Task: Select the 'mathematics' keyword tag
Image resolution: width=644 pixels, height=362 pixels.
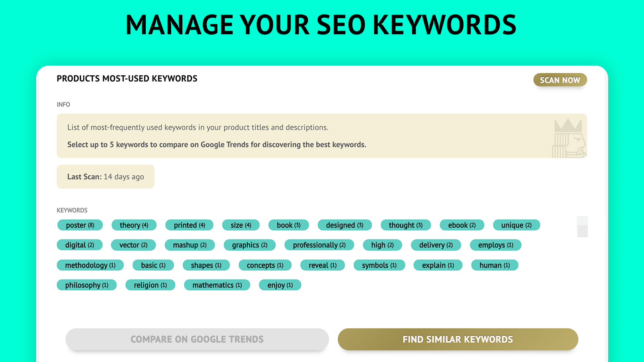Action: click(x=217, y=285)
